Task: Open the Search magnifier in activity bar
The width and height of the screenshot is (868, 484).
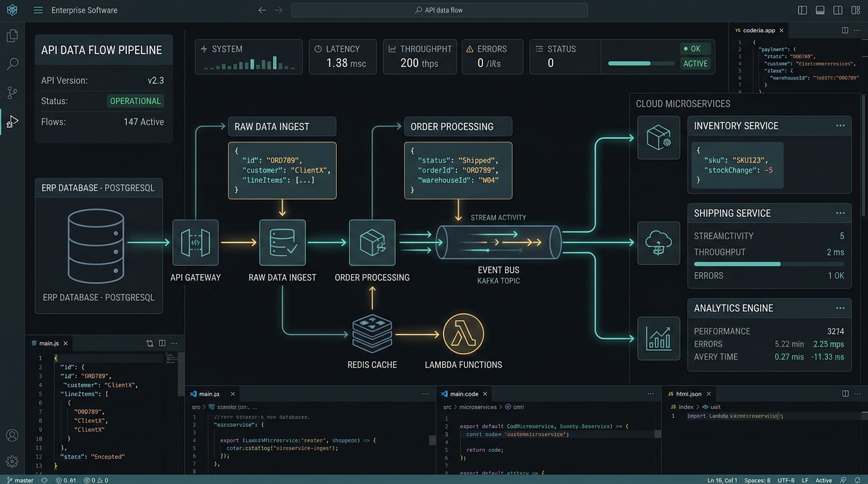Action: (12, 64)
